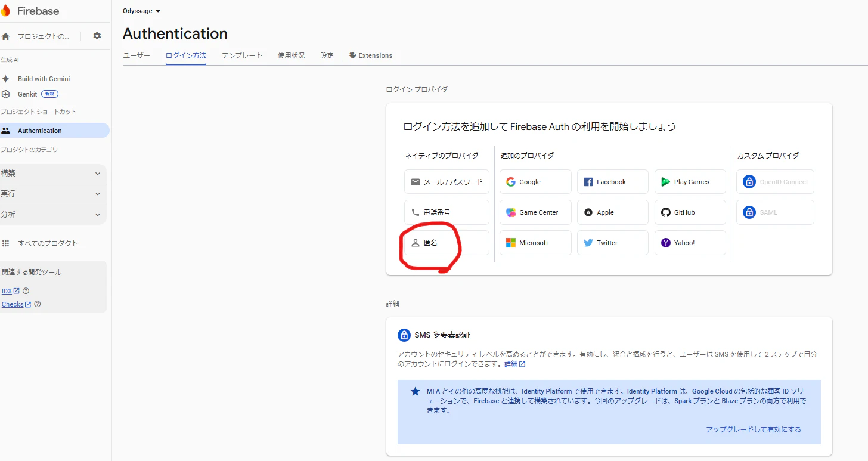
Task: Click the person icon for 匿名
Action: click(x=416, y=243)
